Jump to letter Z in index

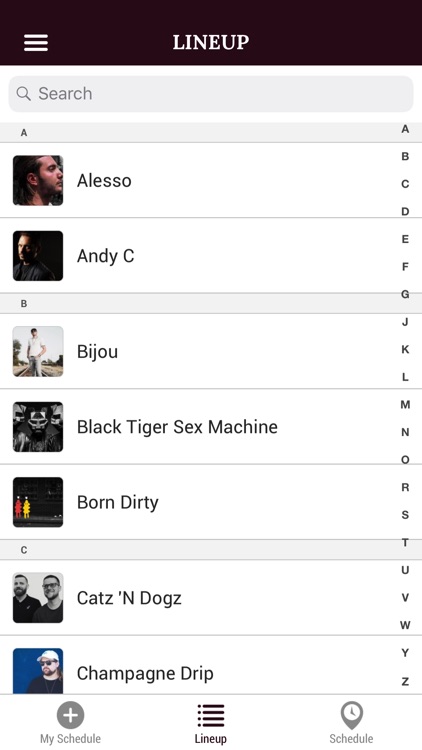405,682
